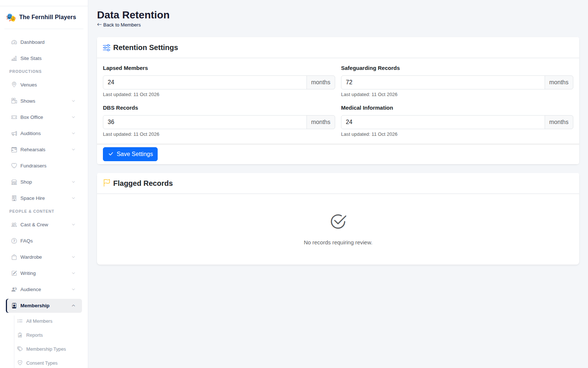Collapse the Membership submenu chevron

[x=73, y=306]
